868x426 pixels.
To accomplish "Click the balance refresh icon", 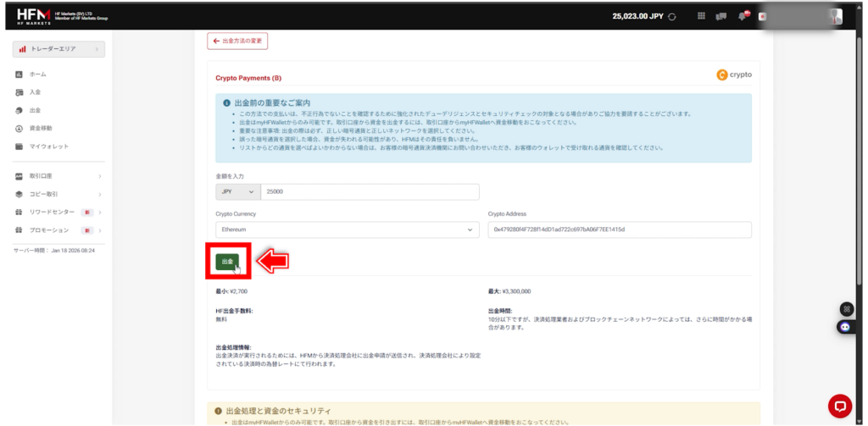I will pos(672,16).
